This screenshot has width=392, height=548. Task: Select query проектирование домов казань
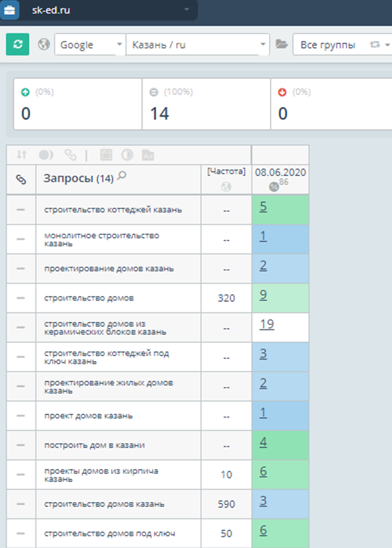point(109,269)
